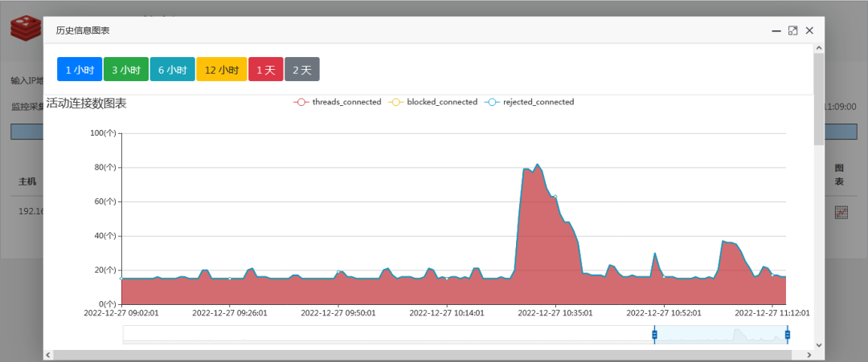Image resolution: width=868 pixels, height=362 pixels.
Task: Click the chart icon in 图表 column
Action: coord(841,212)
